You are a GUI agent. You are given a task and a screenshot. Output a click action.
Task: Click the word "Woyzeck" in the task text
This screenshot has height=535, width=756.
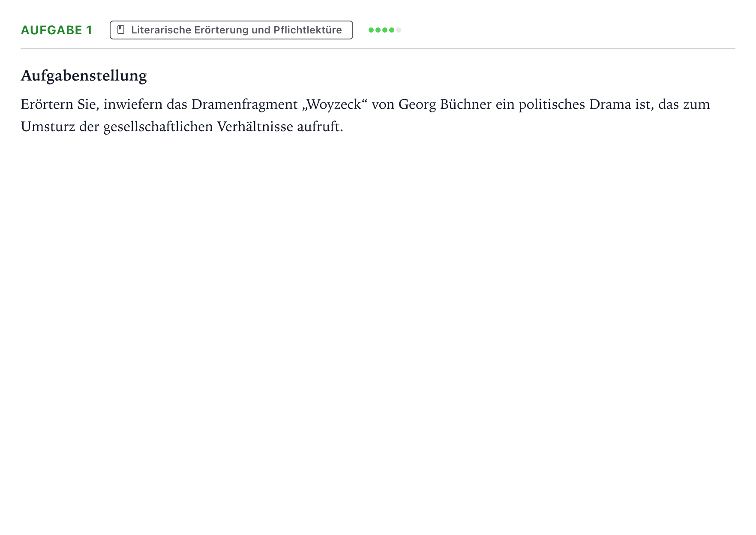(334, 105)
